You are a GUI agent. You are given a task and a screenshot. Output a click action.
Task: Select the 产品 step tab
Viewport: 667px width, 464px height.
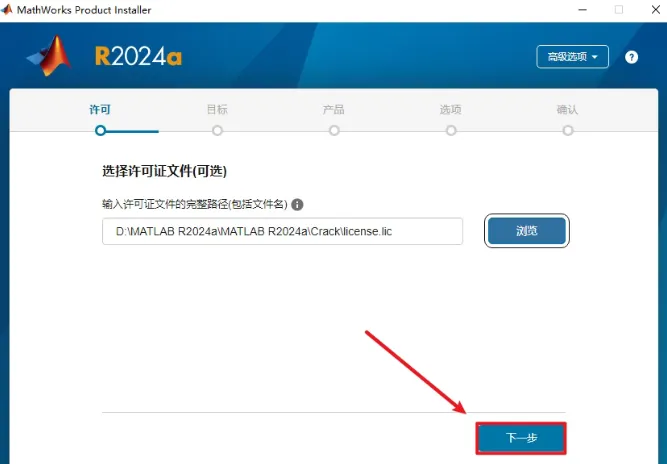click(x=334, y=110)
